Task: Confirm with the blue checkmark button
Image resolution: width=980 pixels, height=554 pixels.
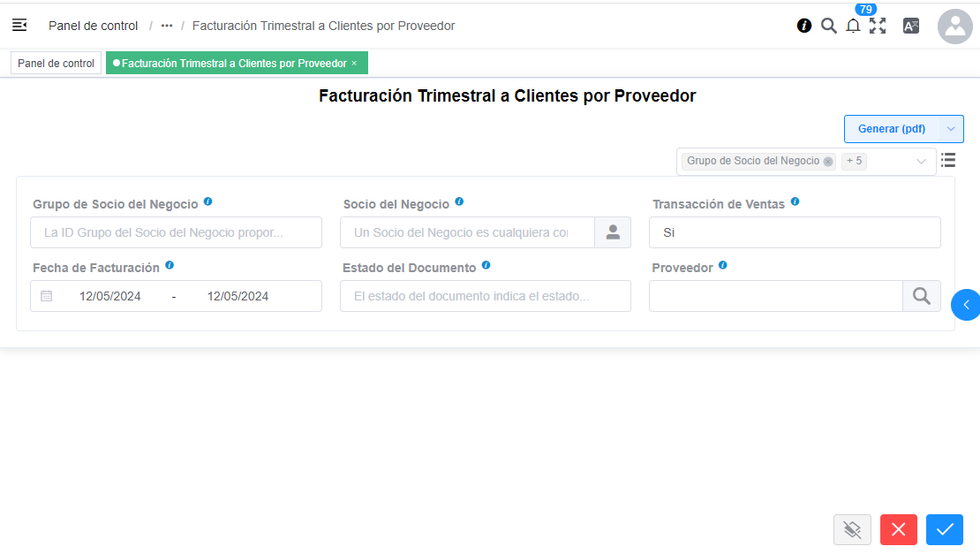Action: pyautogui.click(x=944, y=529)
